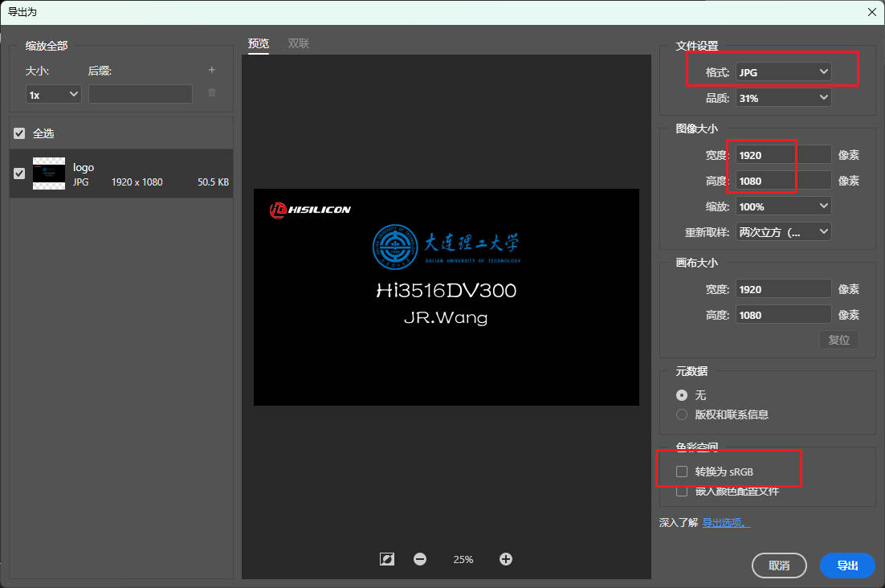Click the blue 导出 export button
The width and height of the screenshot is (885, 588).
[x=847, y=566]
